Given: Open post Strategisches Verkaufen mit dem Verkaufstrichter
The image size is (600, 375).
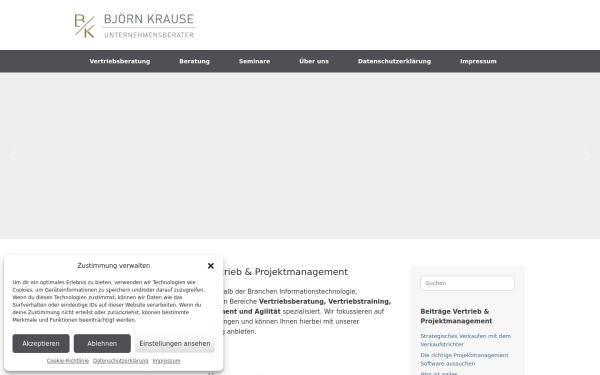Looking at the screenshot, I should [x=465, y=340].
